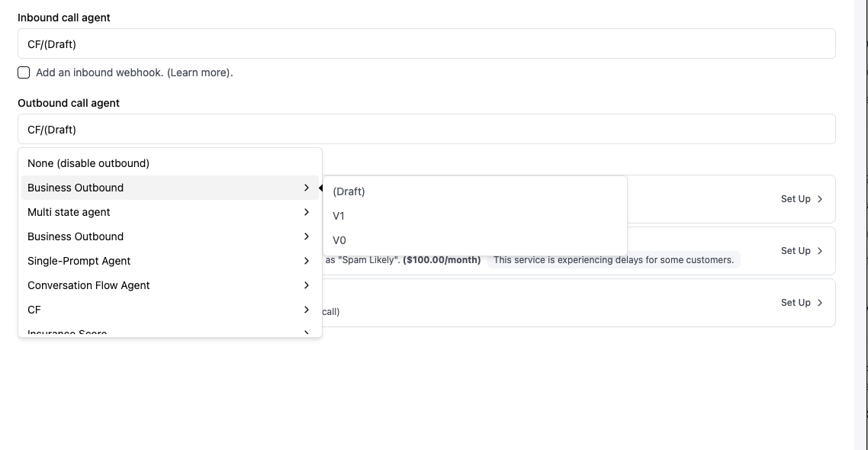This screenshot has width=868, height=450.
Task: Click the chevron beside the topmost Set Up
Action: click(x=821, y=199)
